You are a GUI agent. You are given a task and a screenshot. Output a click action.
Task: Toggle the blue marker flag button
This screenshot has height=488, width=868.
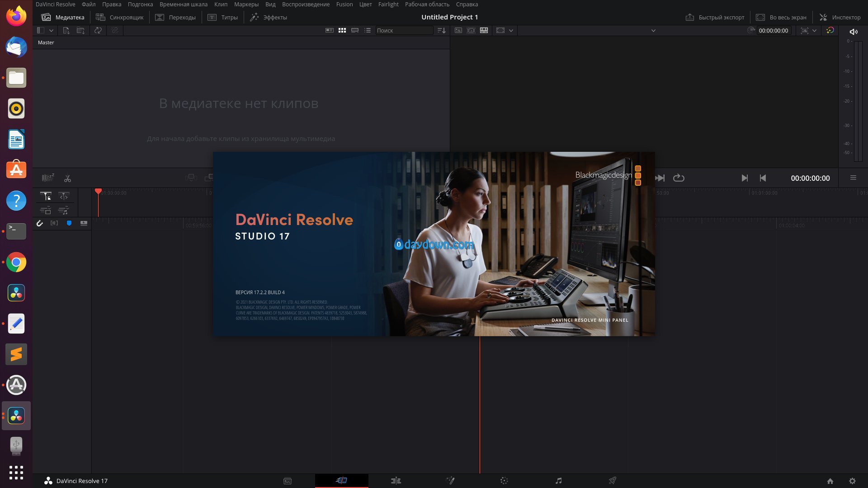coord(69,223)
